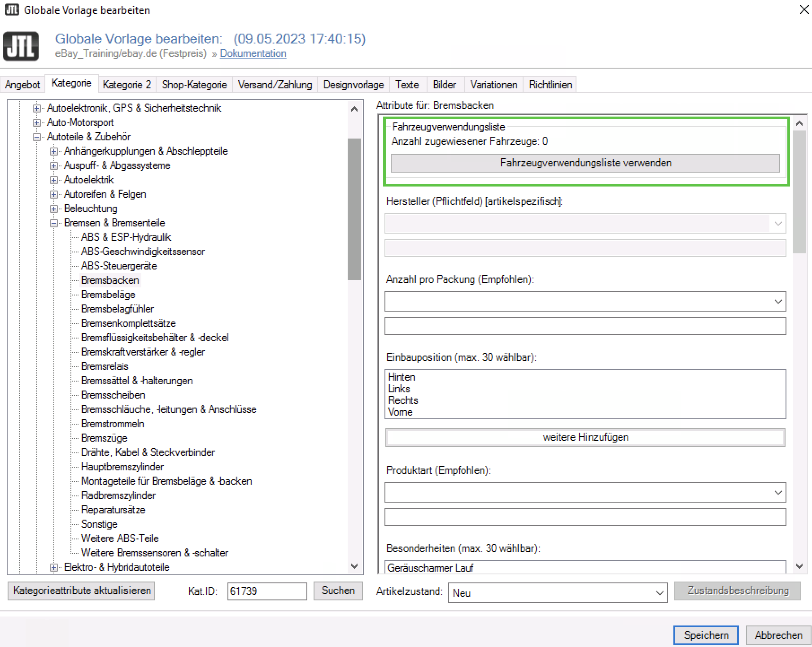
Task: Open the Produktart dropdown
Action: (x=777, y=493)
